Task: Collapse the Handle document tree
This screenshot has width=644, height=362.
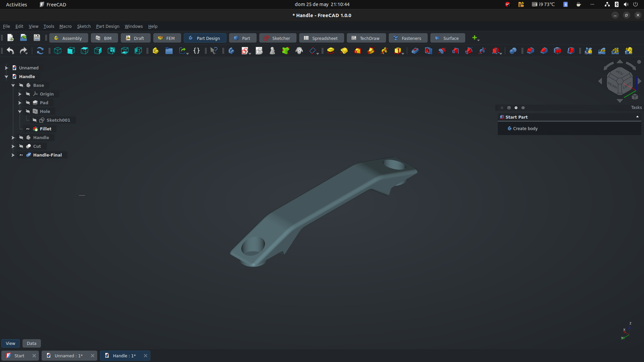Action: point(6,76)
